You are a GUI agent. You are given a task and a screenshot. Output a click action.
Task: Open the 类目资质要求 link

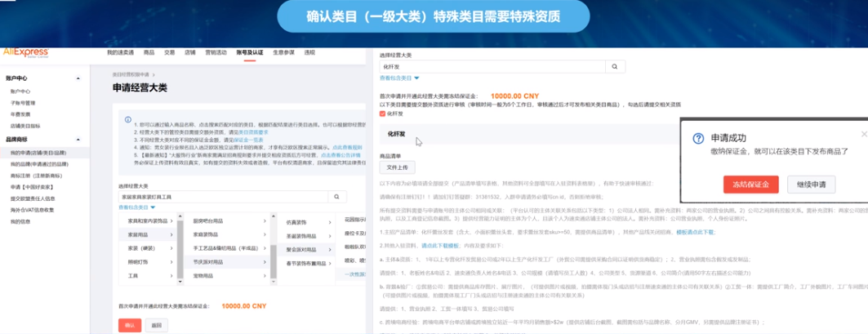click(253, 133)
